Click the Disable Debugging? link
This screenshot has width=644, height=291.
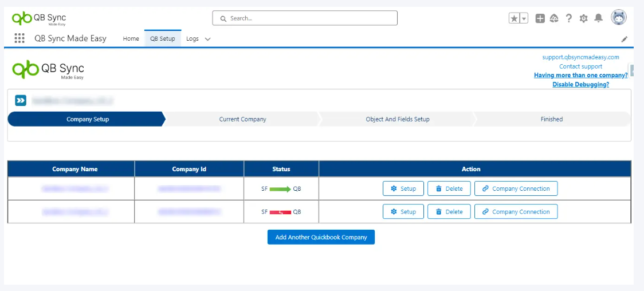580,84
